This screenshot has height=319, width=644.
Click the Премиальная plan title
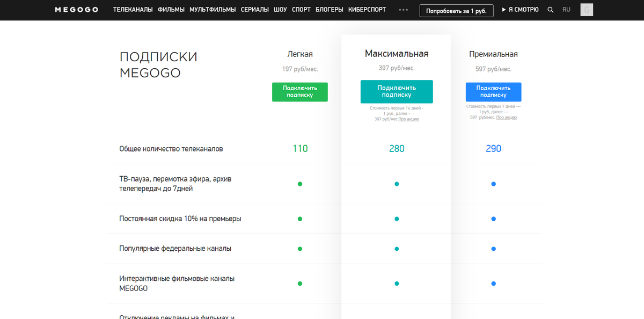click(493, 54)
